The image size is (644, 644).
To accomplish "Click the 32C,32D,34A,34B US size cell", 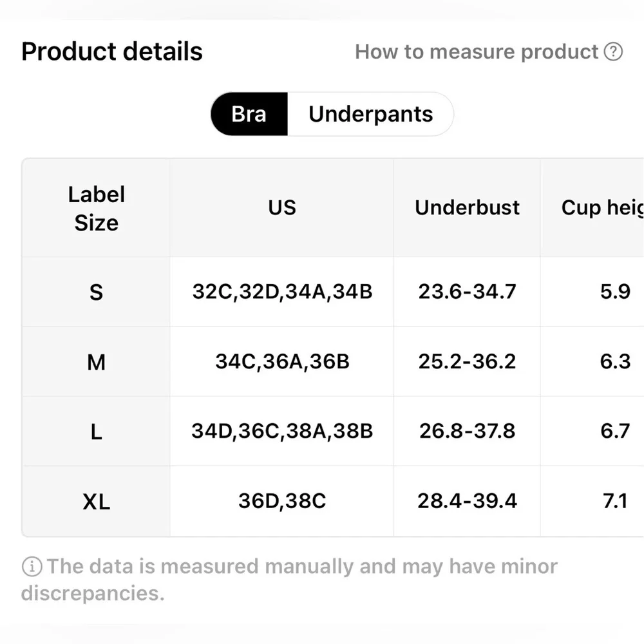I will tap(282, 292).
